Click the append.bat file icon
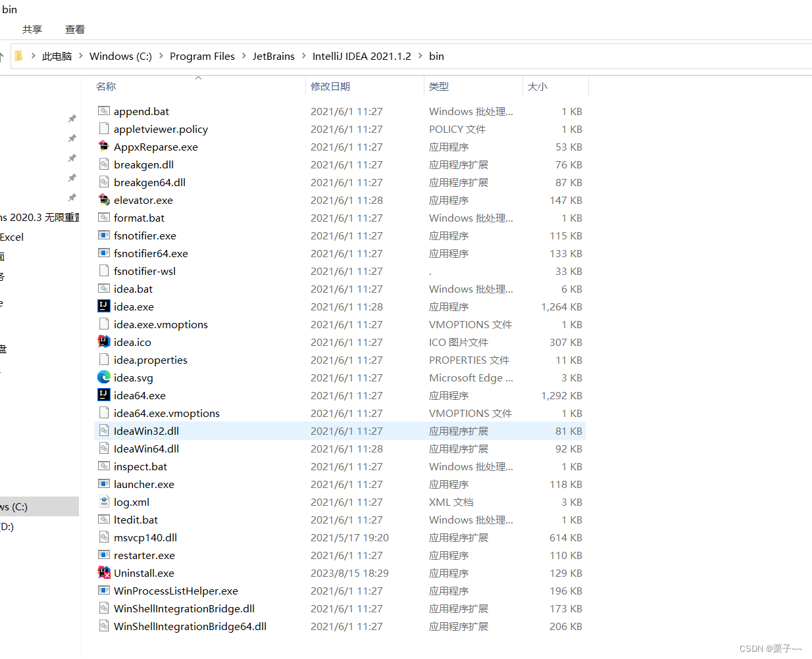Viewport: 812px width, 659px height. click(x=104, y=111)
